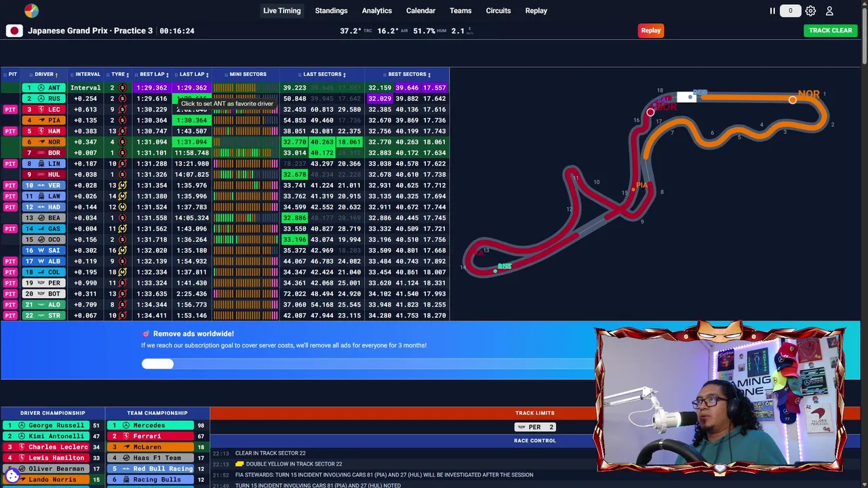
Task: Open the user account icon
Action: click(829, 11)
